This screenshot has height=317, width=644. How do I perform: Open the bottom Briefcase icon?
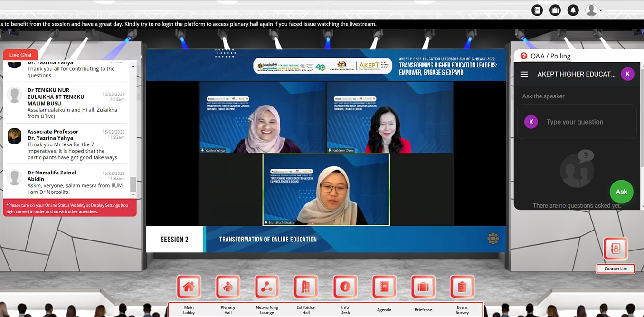point(423,287)
